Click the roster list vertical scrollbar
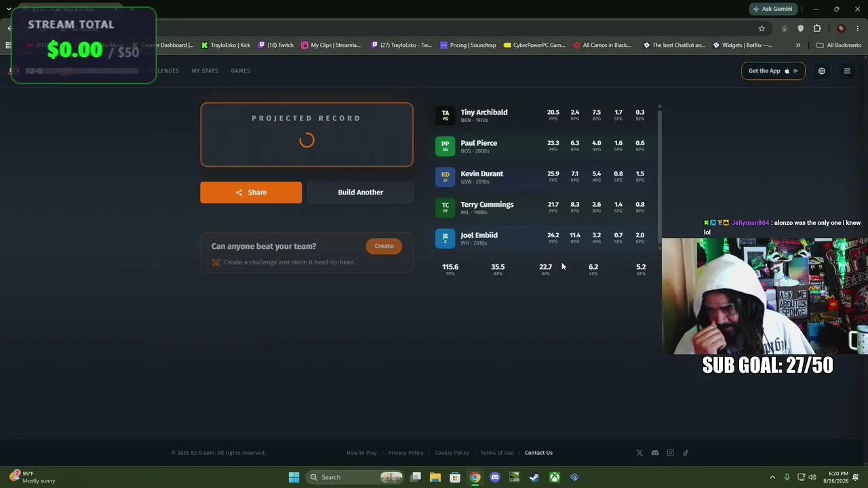This screenshot has height=488, width=868. tap(659, 178)
